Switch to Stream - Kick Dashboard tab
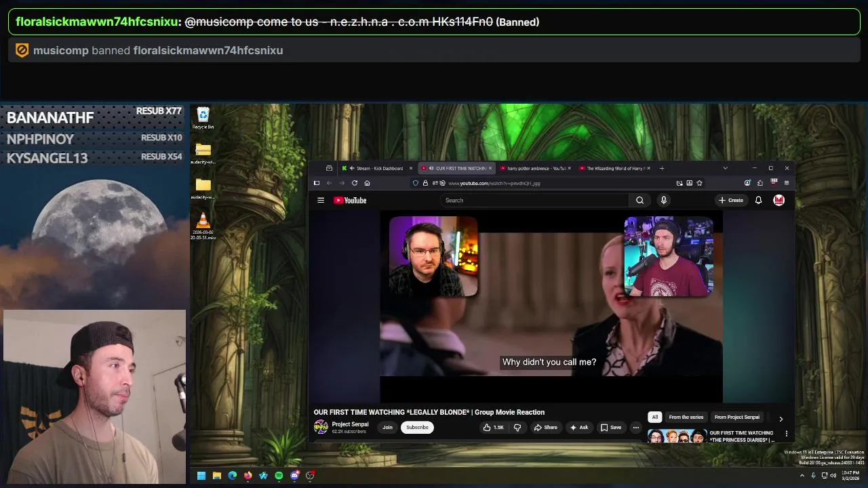This screenshot has height=488, width=868. 378,168
